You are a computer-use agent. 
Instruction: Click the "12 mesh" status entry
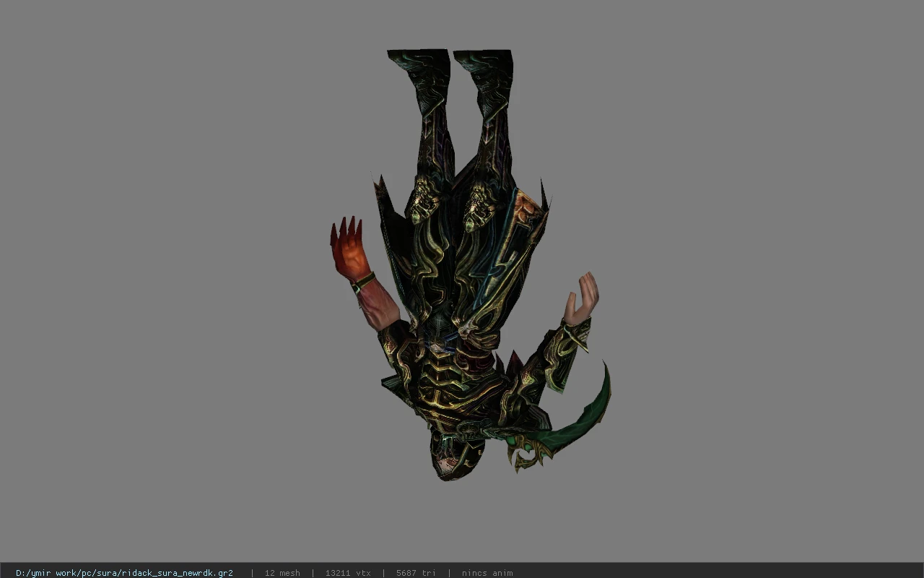tap(282, 573)
